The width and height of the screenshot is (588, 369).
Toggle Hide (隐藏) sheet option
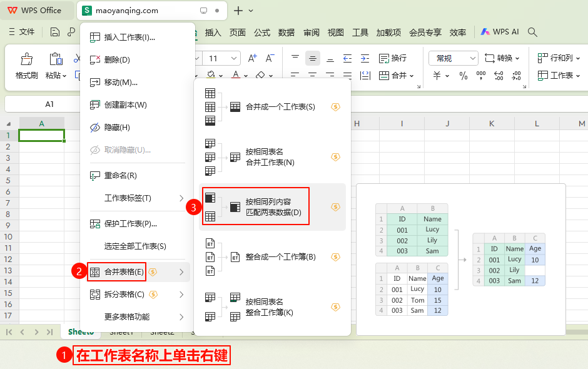pos(116,128)
